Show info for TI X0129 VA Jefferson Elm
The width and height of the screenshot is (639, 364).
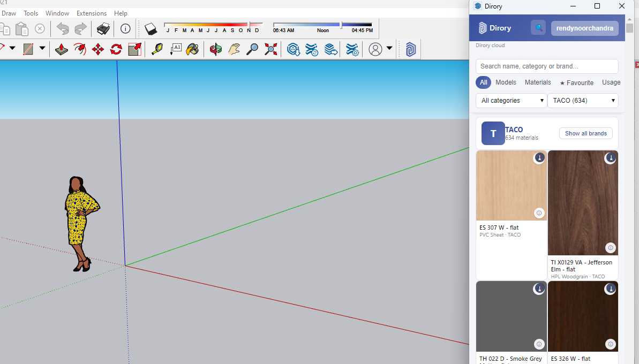[x=610, y=247]
